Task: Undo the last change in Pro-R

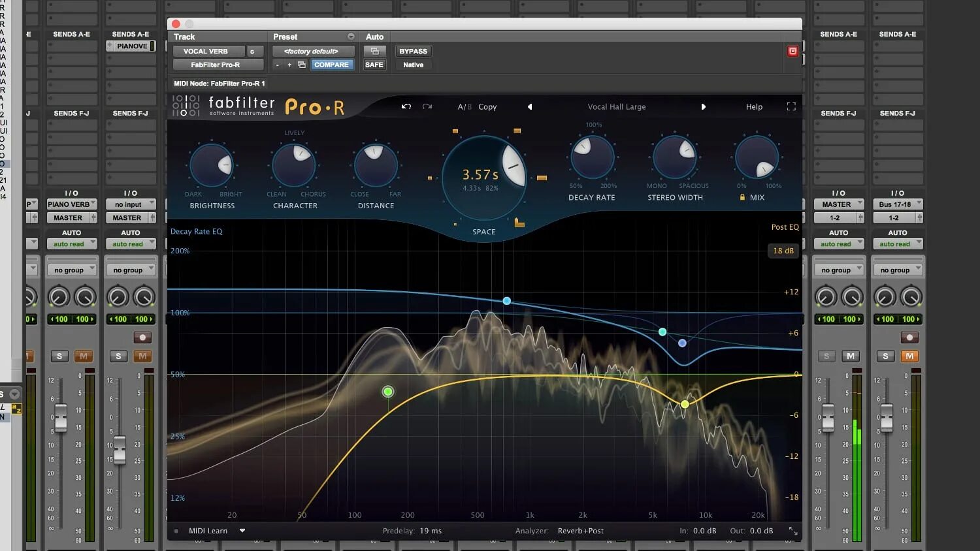Action: [x=406, y=106]
